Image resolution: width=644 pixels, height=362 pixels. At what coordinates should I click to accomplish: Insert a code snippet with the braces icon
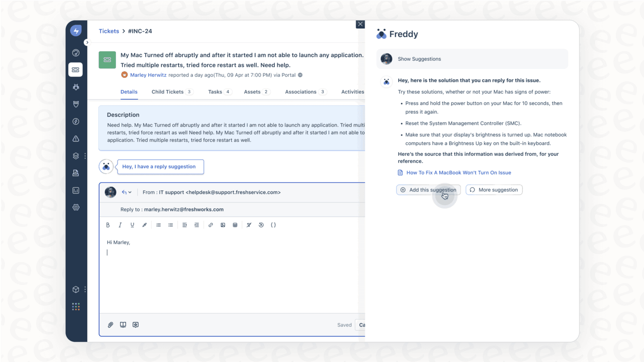coord(273,225)
